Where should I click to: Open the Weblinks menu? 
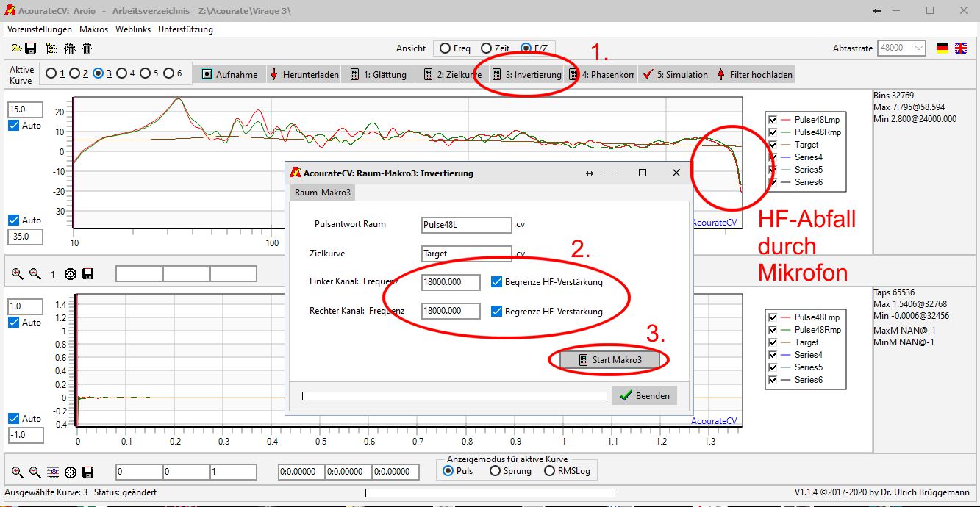133,29
